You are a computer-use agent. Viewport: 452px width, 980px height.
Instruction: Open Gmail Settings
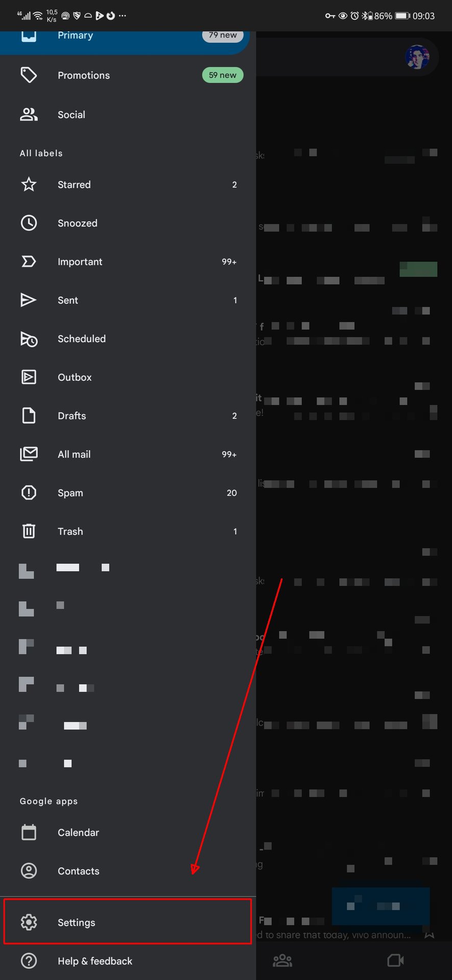point(128,922)
